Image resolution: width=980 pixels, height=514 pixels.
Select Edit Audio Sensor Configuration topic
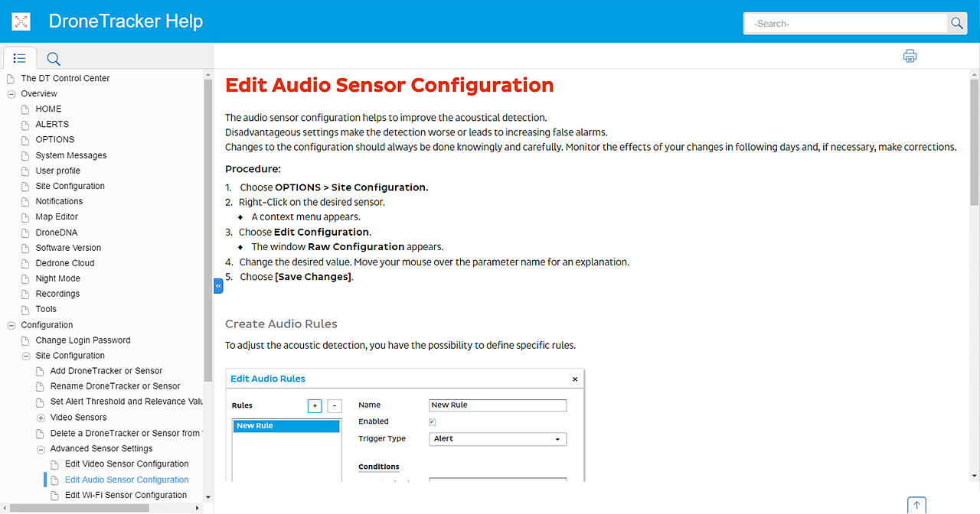[x=126, y=480]
